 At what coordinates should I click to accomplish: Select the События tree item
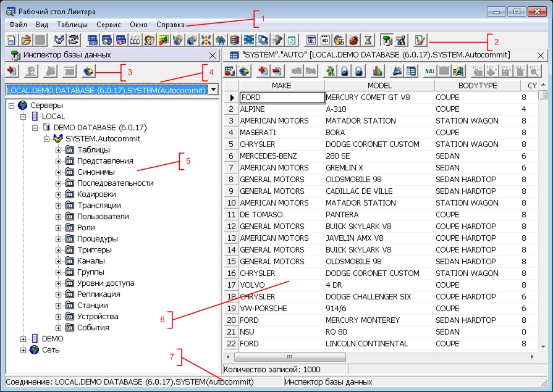tap(93, 328)
